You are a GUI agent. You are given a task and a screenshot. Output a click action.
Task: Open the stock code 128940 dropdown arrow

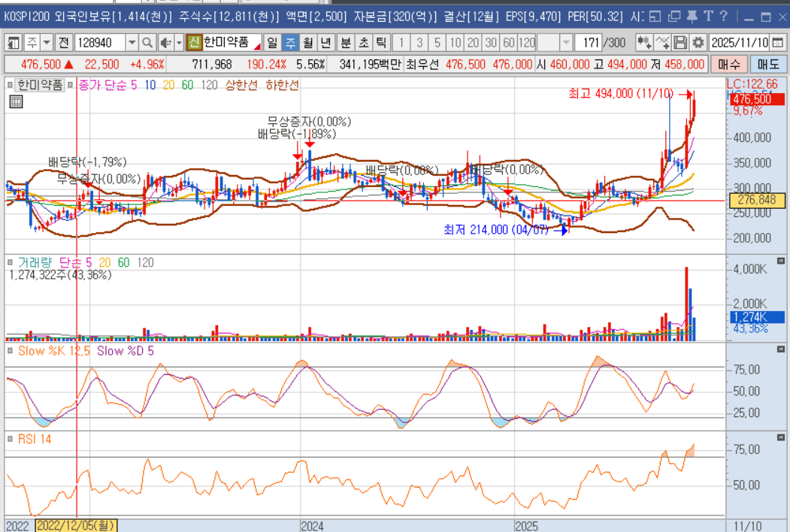[132, 43]
